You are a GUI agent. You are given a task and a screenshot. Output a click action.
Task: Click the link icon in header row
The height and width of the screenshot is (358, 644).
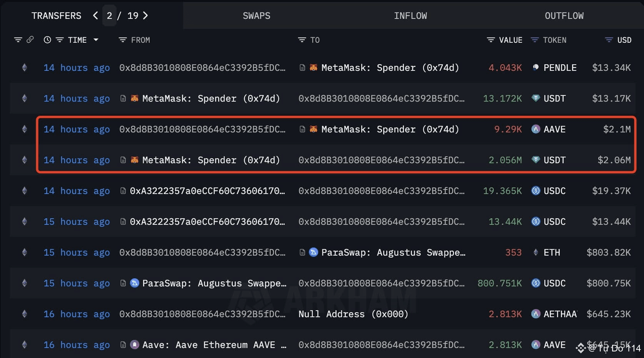click(30, 40)
